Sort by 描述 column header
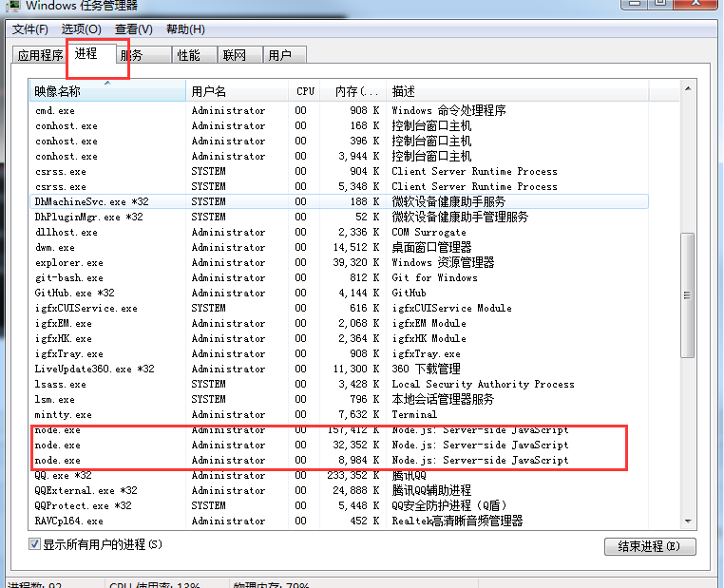Screen dimensions: 724x588 518,91
